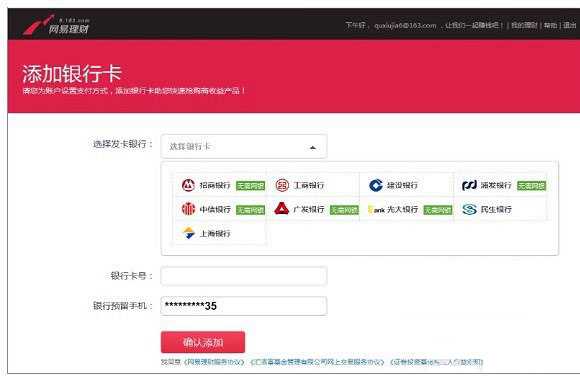Image resolution: width=580 pixels, height=380 pixels.
Task: Select the 民生银行 logo icon
Action: 469,209
